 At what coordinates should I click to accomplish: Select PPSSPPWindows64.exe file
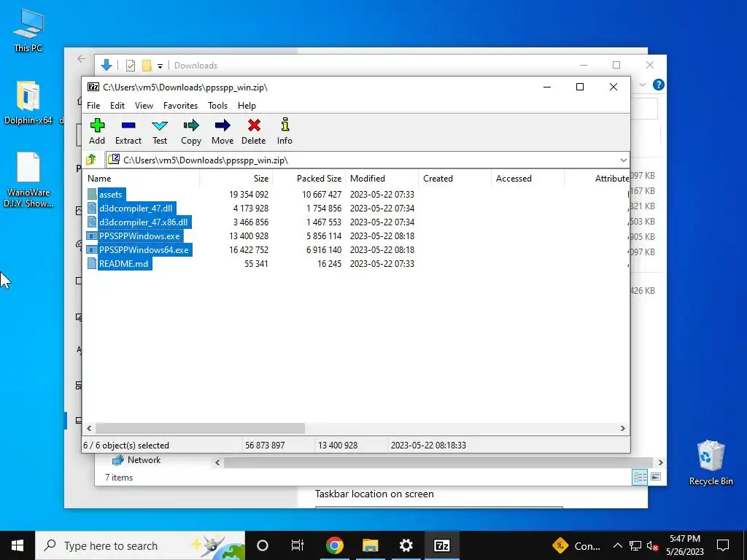pos(144,249)
